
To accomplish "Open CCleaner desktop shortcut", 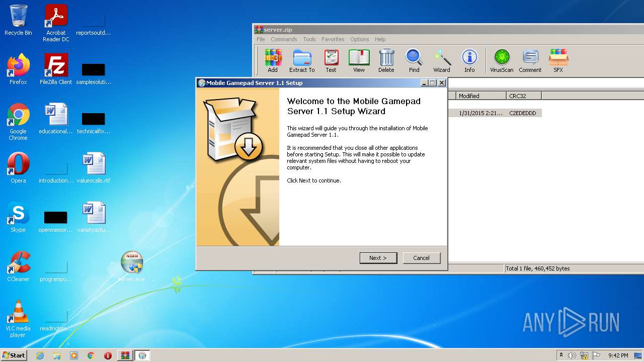I will coord(18,266).
